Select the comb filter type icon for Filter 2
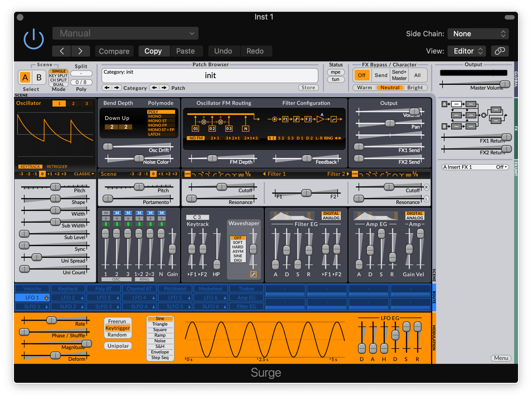 tap(408, 174)
